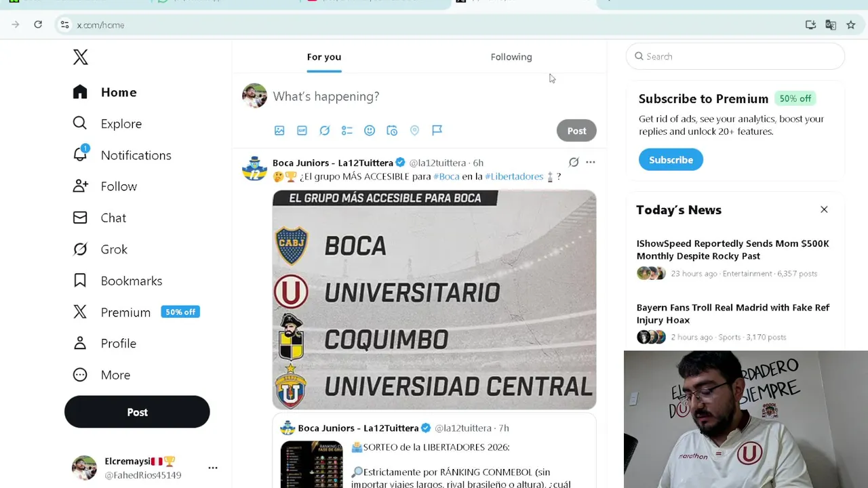The image size is (868, 488).
Task: Click the '6h' timestamp on Boca tweet
Action: click(x=478, y=163)
